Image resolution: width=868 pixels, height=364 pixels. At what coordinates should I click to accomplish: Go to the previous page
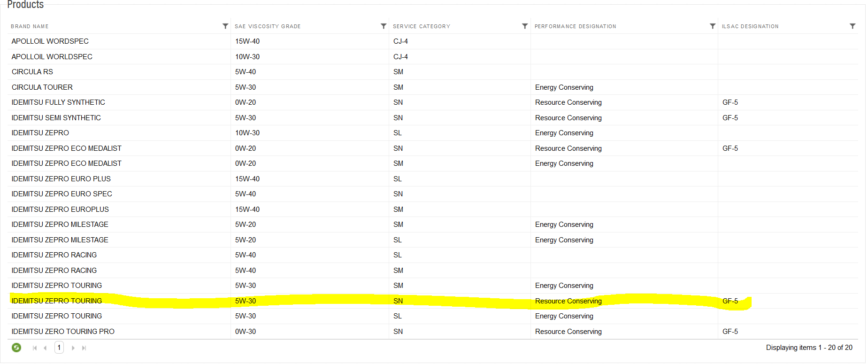45,348
